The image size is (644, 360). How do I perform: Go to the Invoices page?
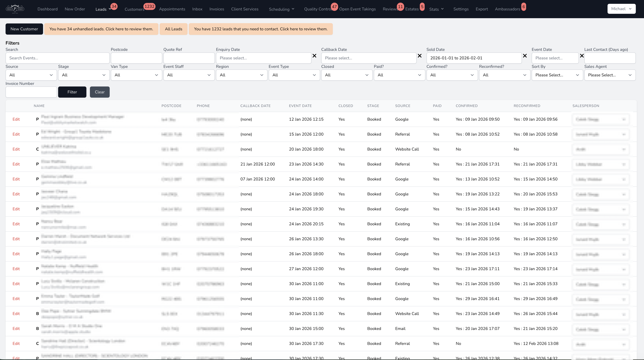point(217,9)
